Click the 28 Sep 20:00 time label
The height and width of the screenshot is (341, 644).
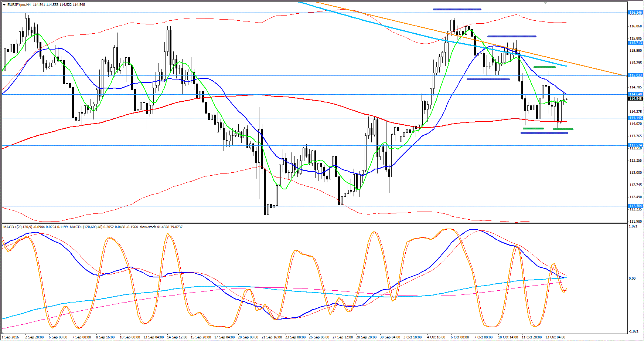366,337
